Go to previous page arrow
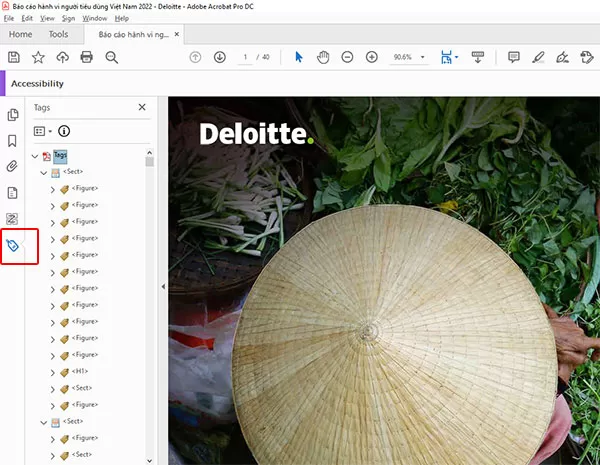The image size is (600, 465). click(x=195, y=57)
